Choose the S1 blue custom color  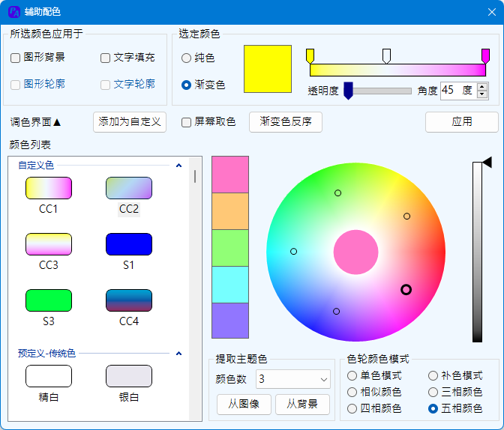point(129,244)
